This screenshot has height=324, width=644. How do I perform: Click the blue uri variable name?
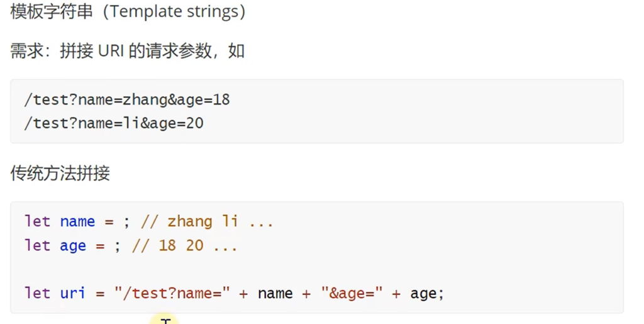pyautogui.click(x=73, y=293)
